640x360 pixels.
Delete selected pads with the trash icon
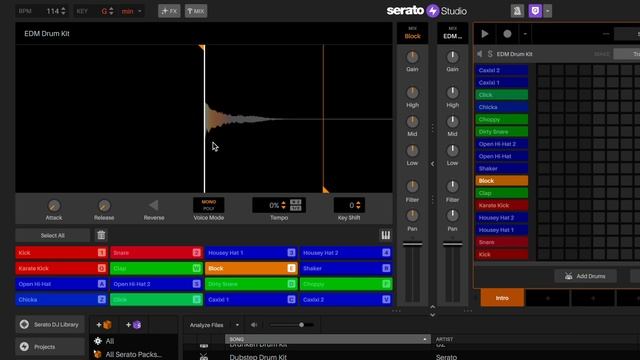(x=101, y=235)
